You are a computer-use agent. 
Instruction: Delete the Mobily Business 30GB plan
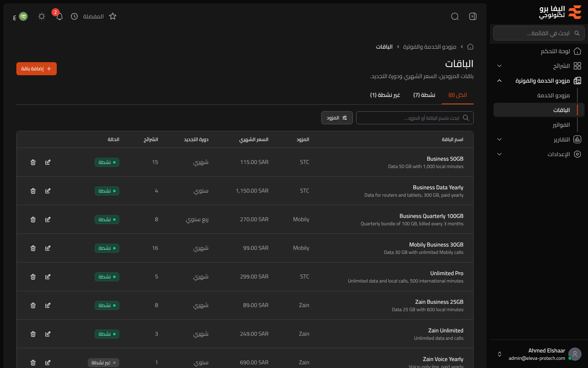[33, 248]
